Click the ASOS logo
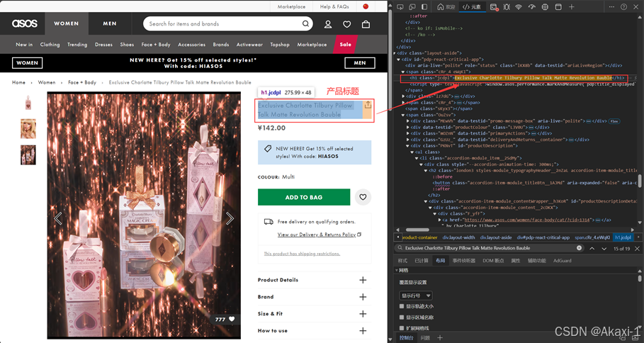Screen dimensions: 644x343 click(25, 23)
